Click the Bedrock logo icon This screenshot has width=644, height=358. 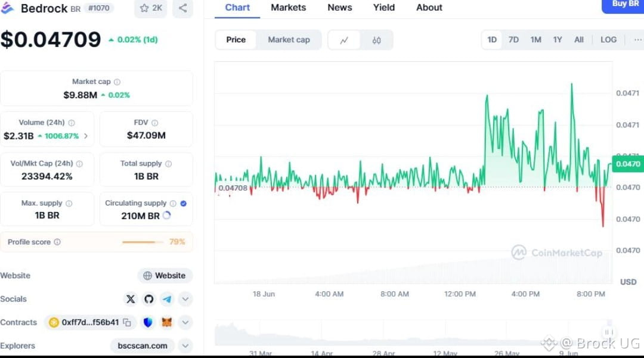coord(7,8)
